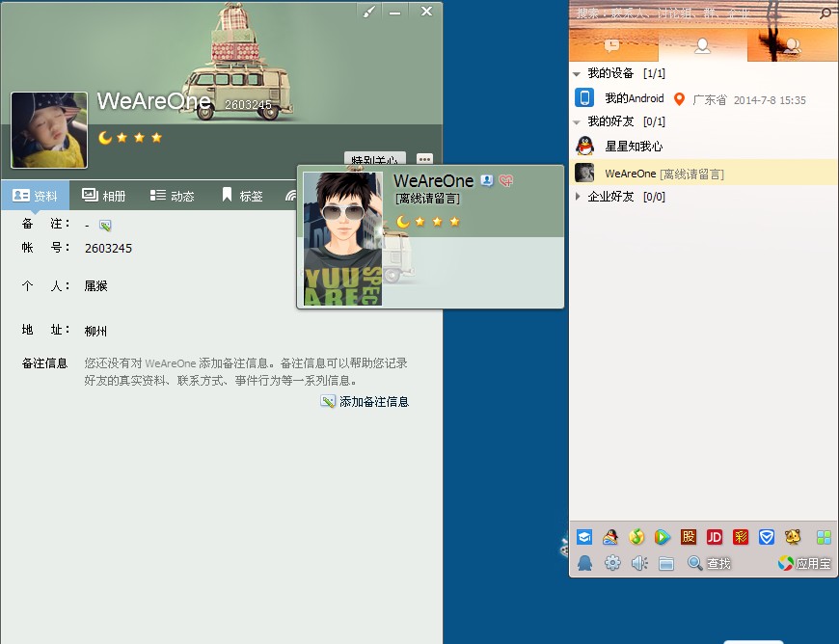
Task: Open the main menu penguin icon
Action: pyautogui.click(x=584, y=563)
